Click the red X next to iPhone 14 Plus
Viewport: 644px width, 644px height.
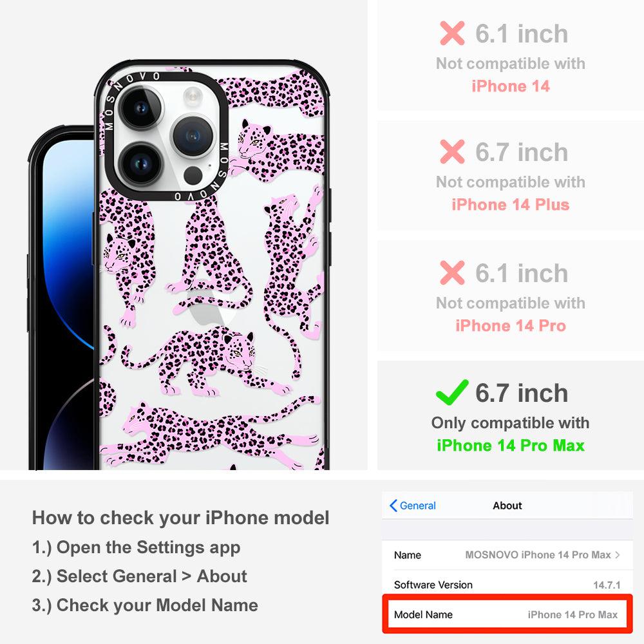(x=452, y=151)
